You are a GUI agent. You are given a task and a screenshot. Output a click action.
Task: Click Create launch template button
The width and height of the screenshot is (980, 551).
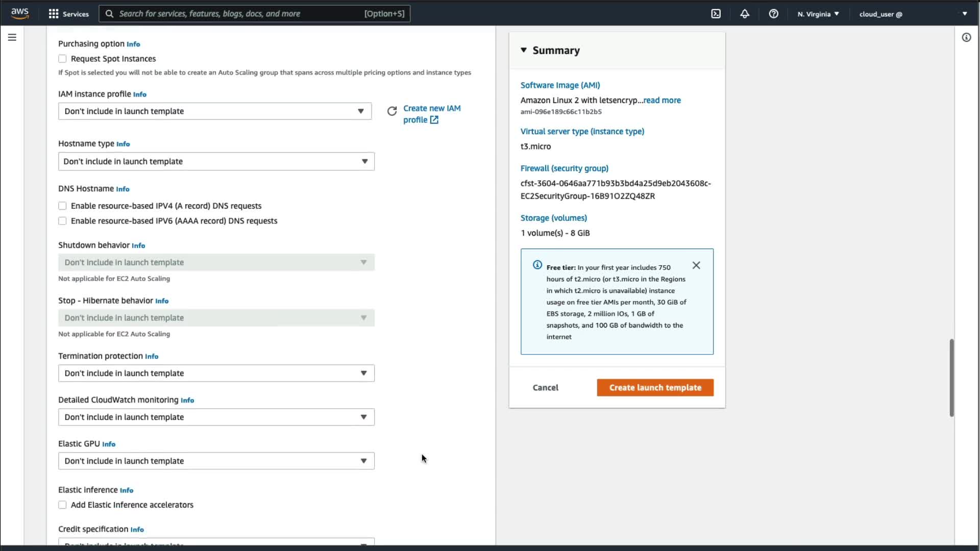tap(655, 388)
